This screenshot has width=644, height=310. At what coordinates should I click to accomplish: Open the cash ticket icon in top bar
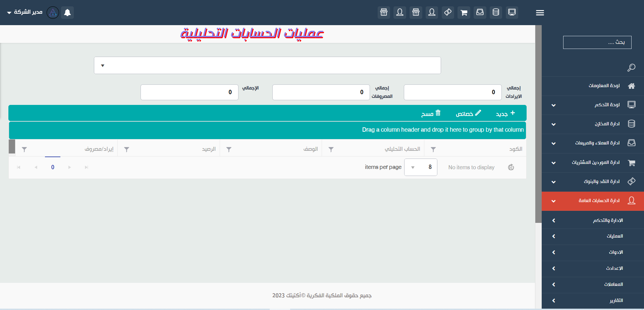pyautogui.click(x=448, y=12)
